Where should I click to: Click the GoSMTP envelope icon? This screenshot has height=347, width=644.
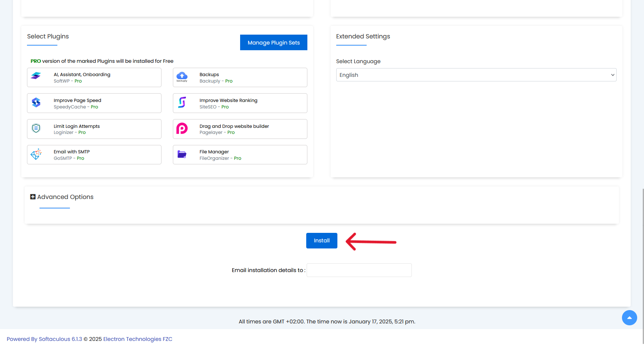coord(36,154)
